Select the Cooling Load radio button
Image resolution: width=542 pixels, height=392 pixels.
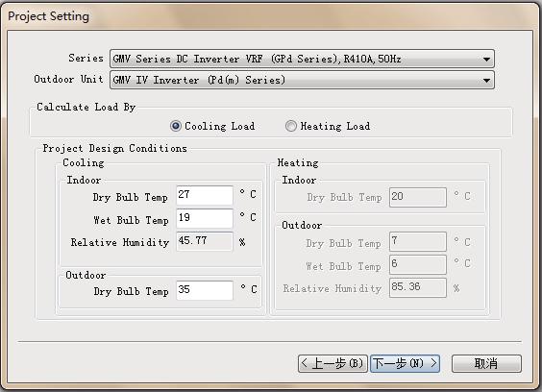(x=176, y=126)
